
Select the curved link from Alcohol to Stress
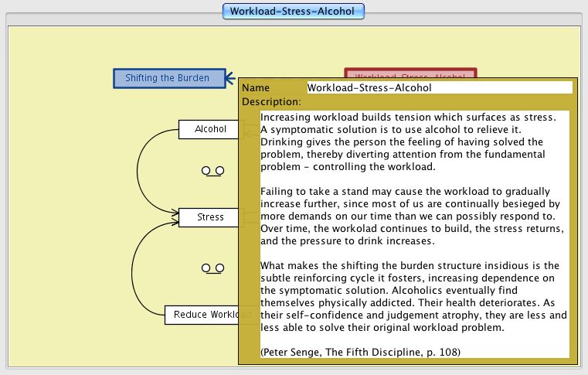138,170
